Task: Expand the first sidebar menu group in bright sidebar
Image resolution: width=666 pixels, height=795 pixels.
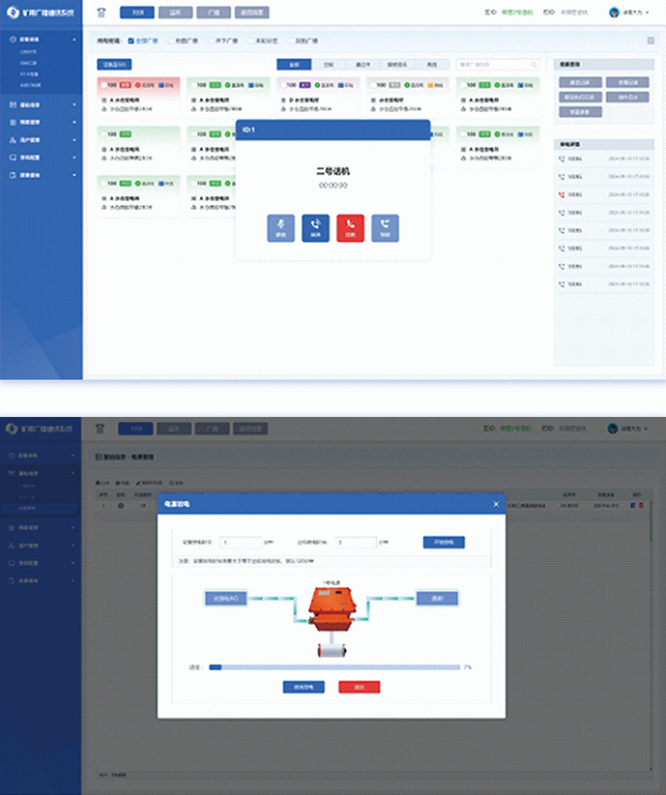Action: click(41, 39)
